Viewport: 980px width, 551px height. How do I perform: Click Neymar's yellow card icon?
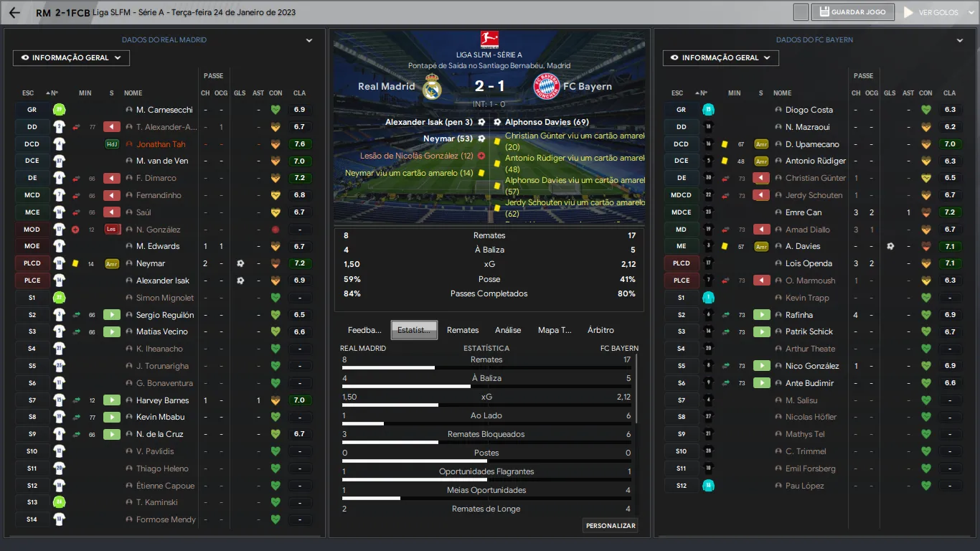coord(75,263)
